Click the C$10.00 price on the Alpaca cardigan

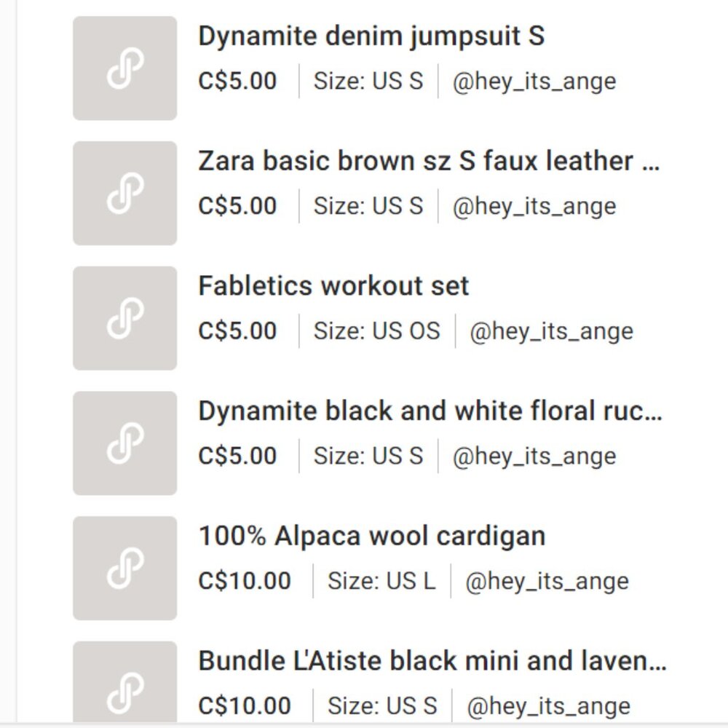(x=245, y=581)
